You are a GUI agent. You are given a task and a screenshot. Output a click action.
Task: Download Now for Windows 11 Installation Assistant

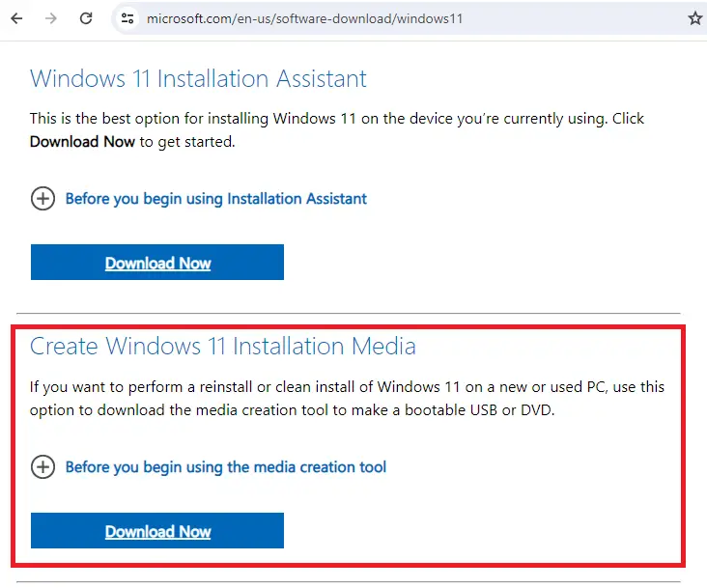[157, 263]
